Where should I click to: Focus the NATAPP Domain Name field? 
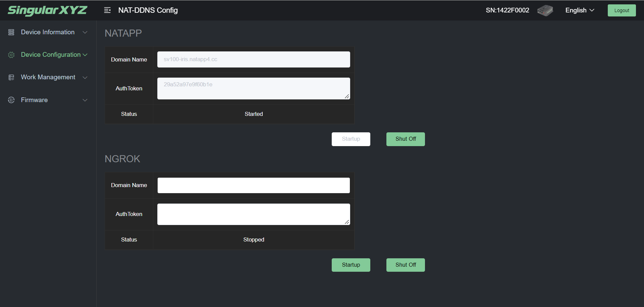pos(254,59)
